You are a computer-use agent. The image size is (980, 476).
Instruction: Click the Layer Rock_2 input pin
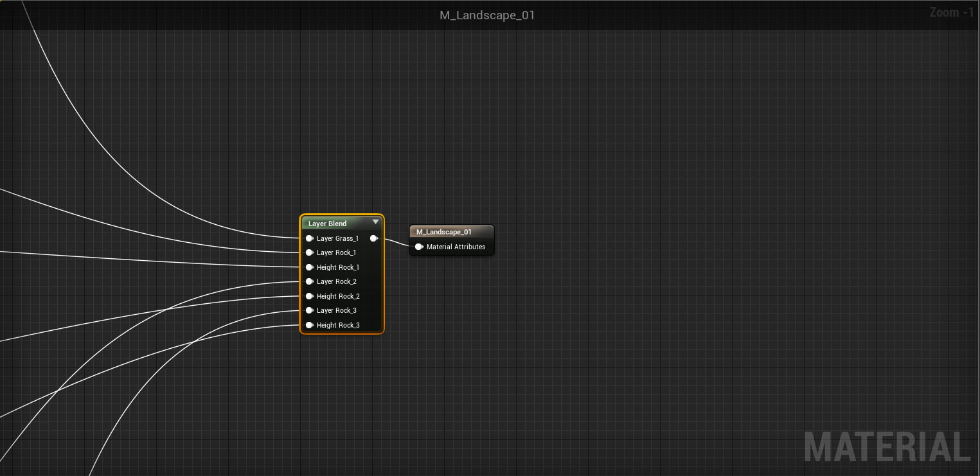(x=310, y=281)
